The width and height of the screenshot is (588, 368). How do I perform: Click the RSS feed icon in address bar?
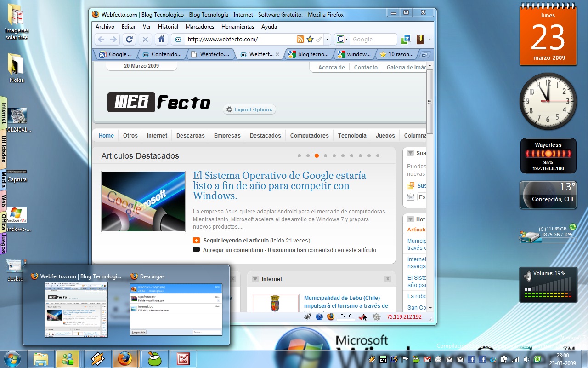coord(300,40)
